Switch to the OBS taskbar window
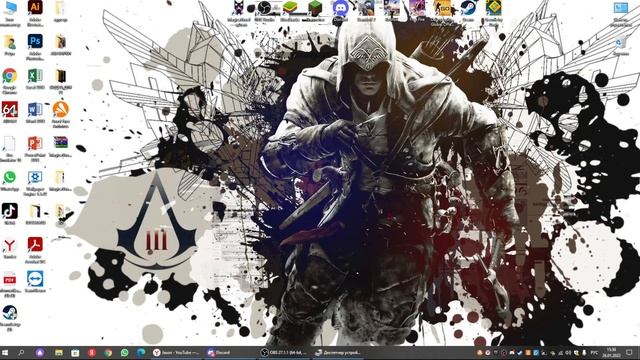This screenshot has height=360, width=640. click(x=284, y=352)
